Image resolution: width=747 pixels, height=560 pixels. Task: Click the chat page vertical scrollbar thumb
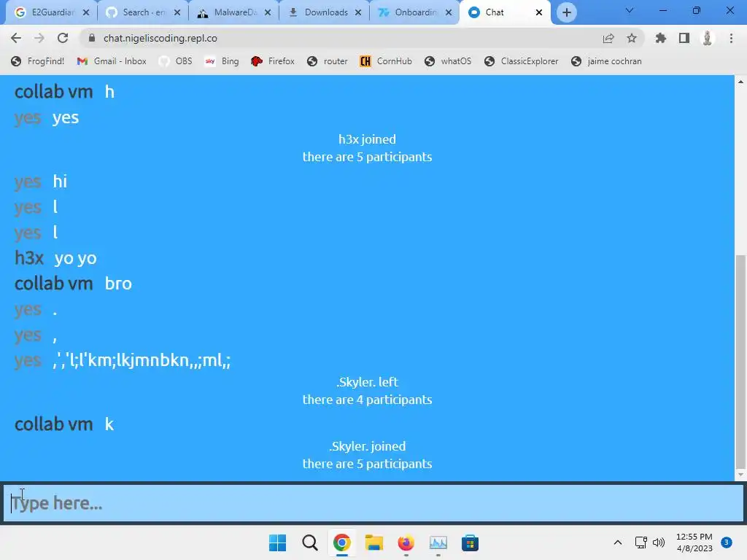point(740,362)
